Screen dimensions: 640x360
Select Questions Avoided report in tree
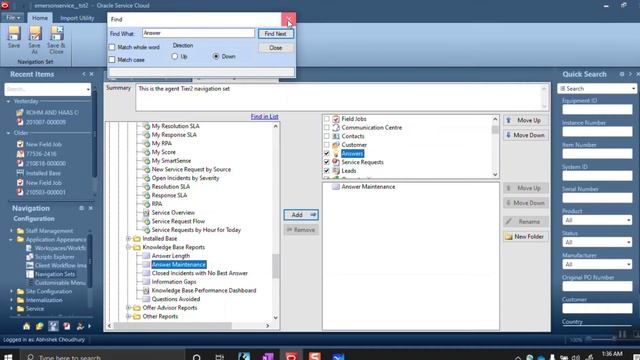(176, 299)
